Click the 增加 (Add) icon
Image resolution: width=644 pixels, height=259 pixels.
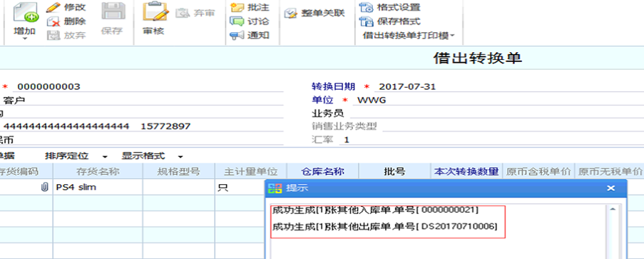point(26,12)
